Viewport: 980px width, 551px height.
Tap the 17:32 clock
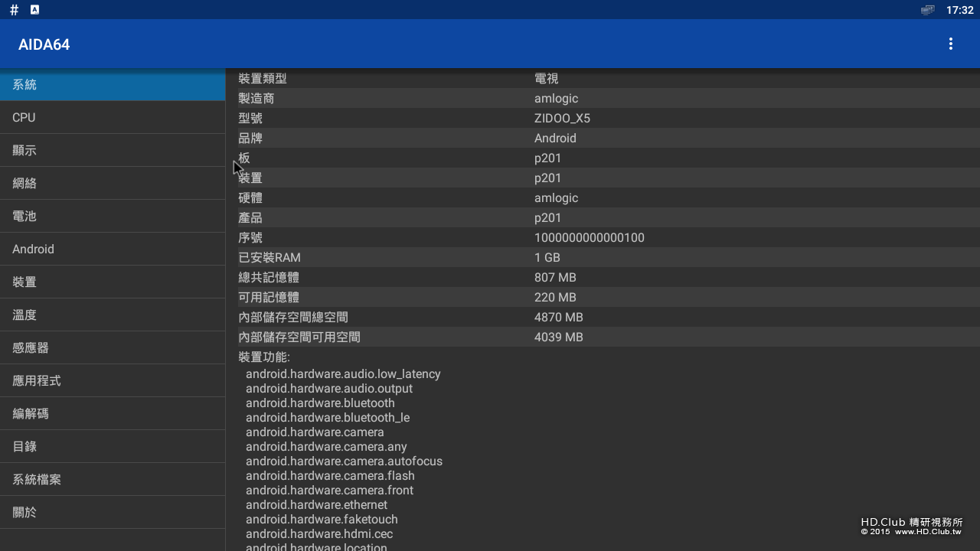coord(960,10)
